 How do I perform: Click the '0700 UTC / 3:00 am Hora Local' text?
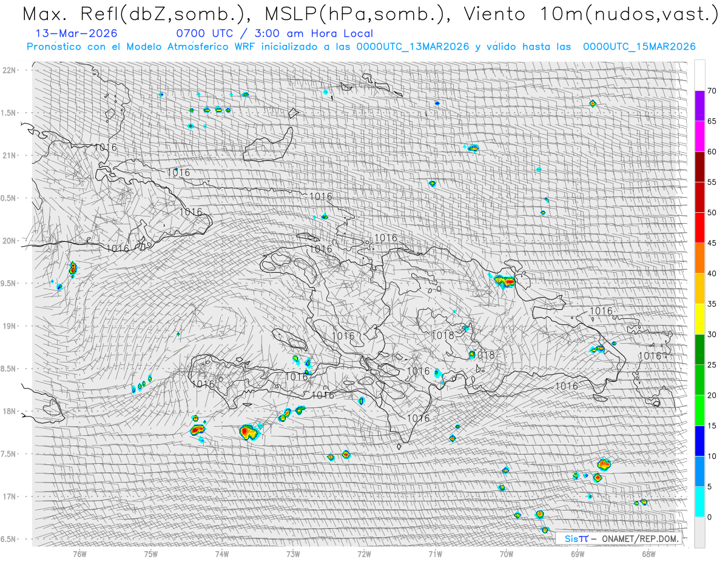point(274,33)
